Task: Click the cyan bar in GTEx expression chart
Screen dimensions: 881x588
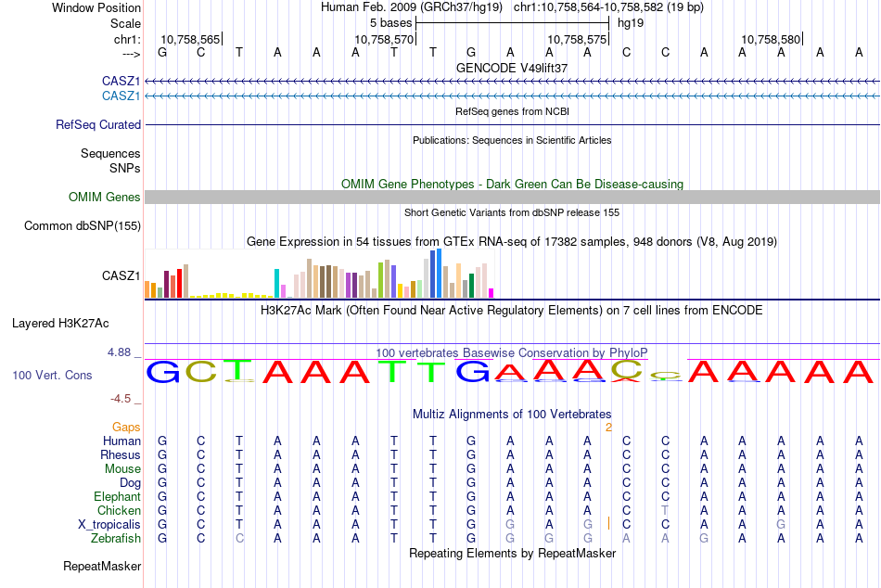Action: pos(276,283)
